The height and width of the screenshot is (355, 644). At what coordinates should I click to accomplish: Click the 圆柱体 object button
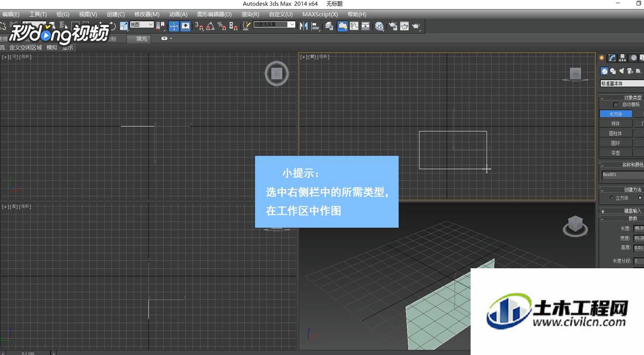[615, 134]
